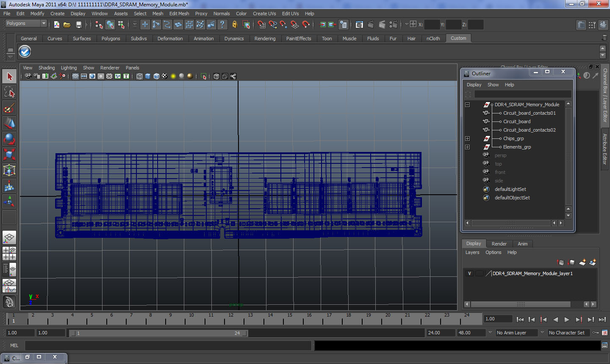This screenshot has width=610, height=364.
Task: Expand the Elements_grp node
Action: pos(467,147)
